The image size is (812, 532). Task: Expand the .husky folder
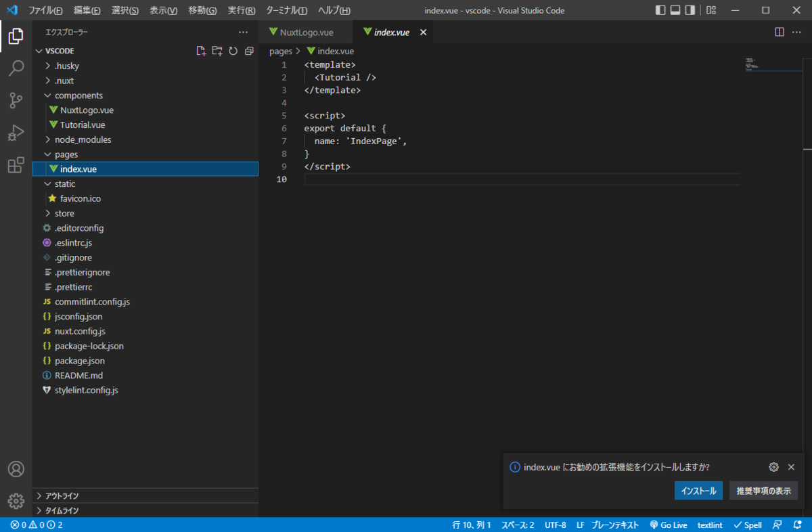[x=145, y=66]
